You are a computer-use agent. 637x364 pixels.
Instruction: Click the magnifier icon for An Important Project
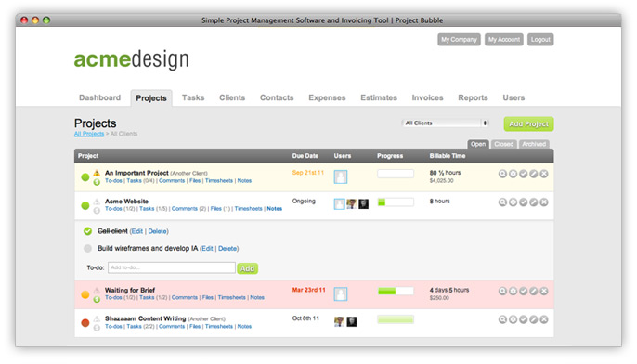point(502,174)
